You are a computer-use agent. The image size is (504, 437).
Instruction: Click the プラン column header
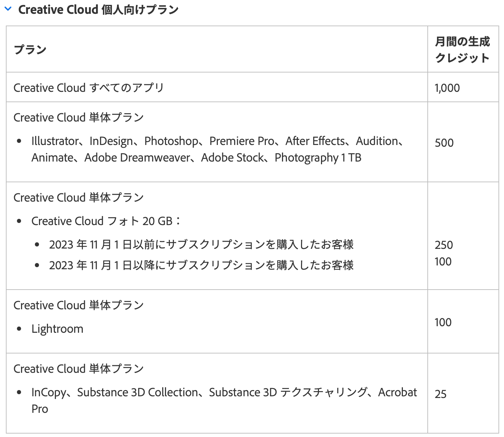[30, 49]
